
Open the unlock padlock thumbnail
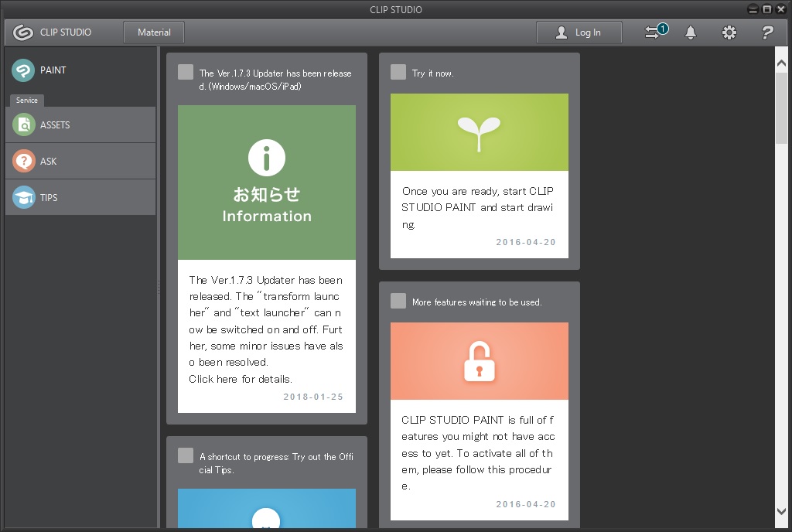click(480, 361)
